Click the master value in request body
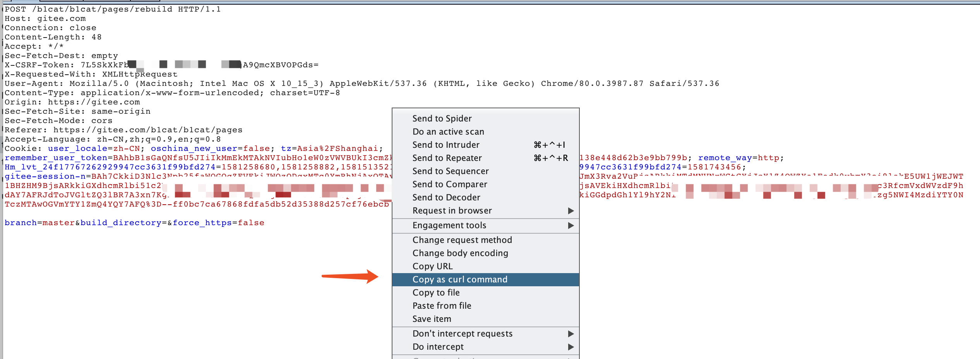980x359 pixels. pos(58,223)
